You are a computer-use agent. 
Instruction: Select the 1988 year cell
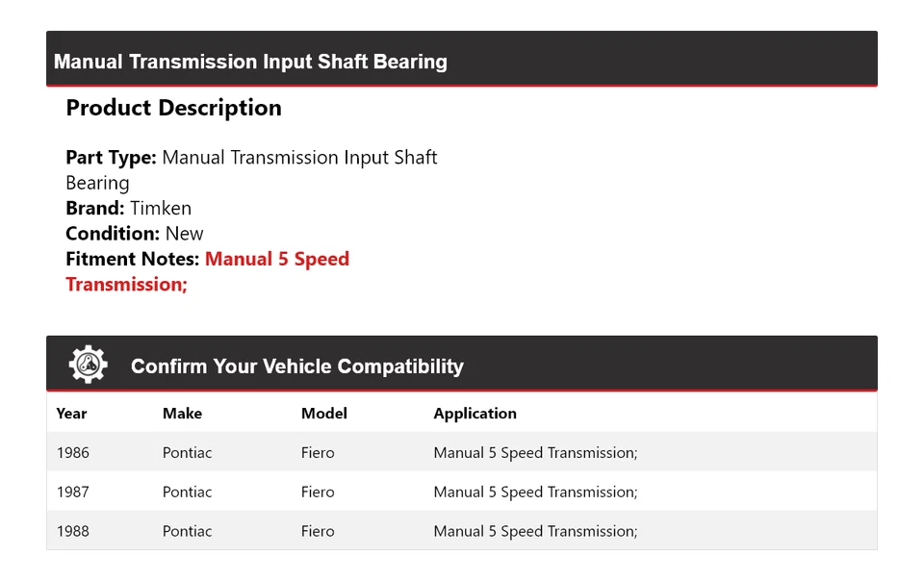pos(73,532)
